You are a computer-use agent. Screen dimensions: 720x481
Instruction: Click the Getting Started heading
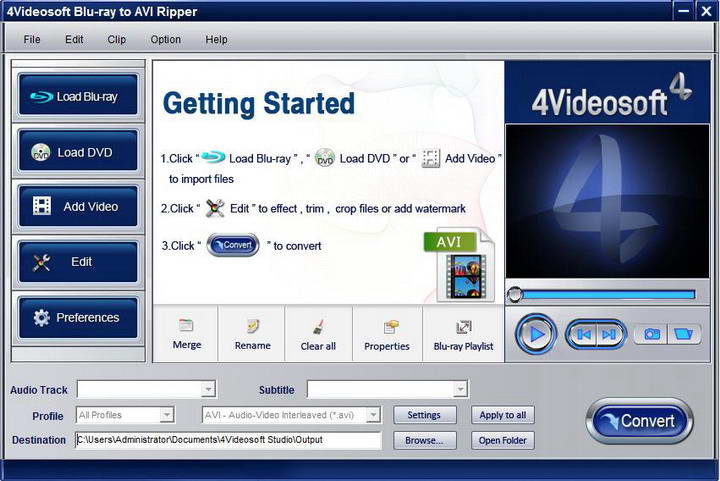259,103
